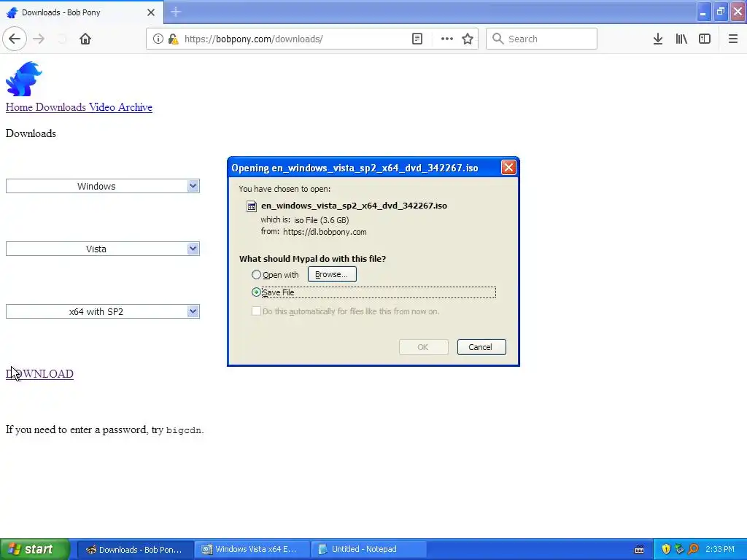Switch to Windows Vista x64 taskbar window
Image resolution: width=747 pixels, height=560 pixels.
pos(252,550)
